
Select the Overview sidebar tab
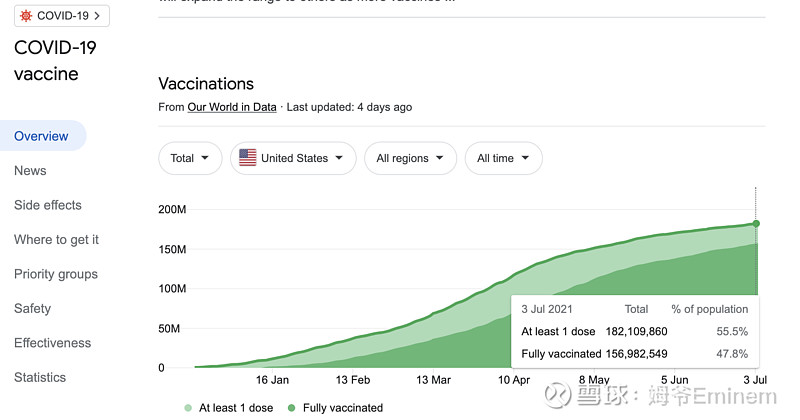click(41, 136)
